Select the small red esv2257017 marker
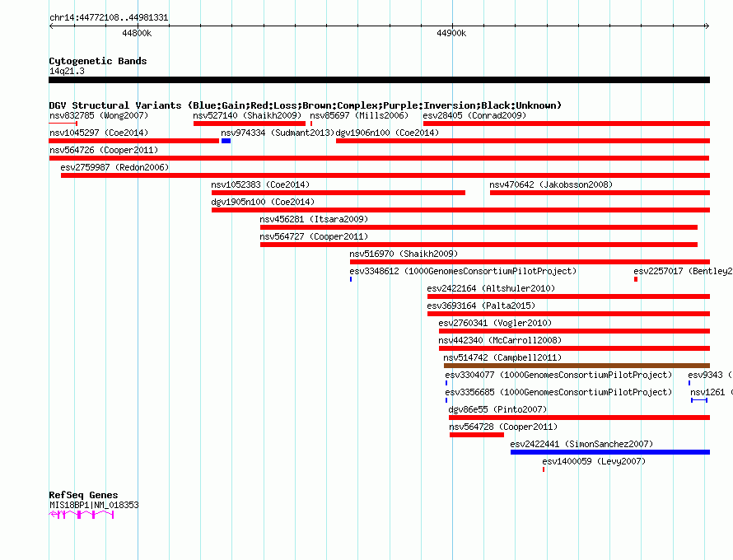The image size is (733, 560). (x=636, y=279)
